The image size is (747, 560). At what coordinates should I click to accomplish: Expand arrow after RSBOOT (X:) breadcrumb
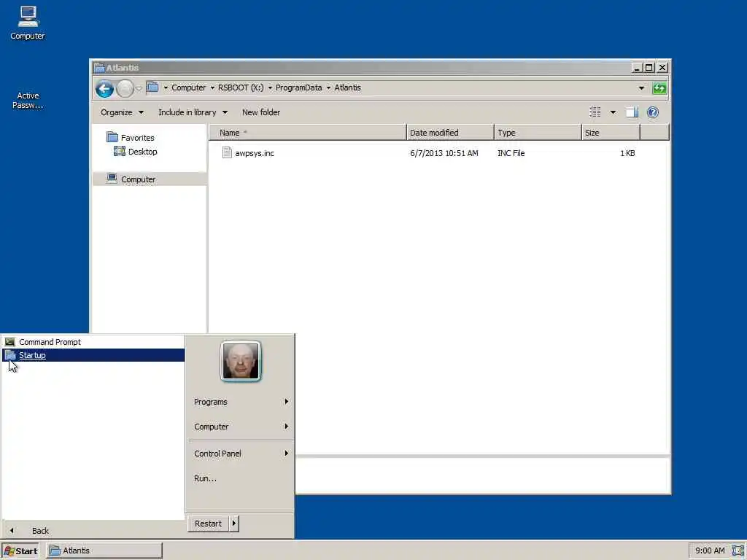click(x=270, y=88)
